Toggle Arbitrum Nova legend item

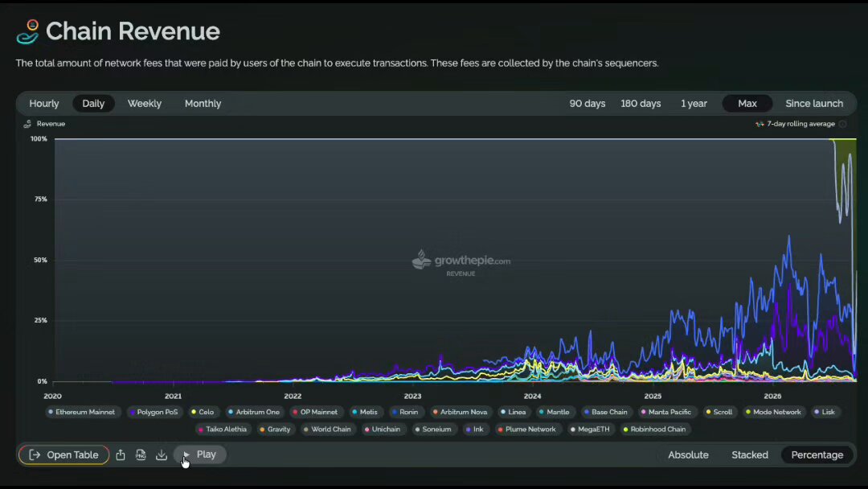click(x=460, y=412)
